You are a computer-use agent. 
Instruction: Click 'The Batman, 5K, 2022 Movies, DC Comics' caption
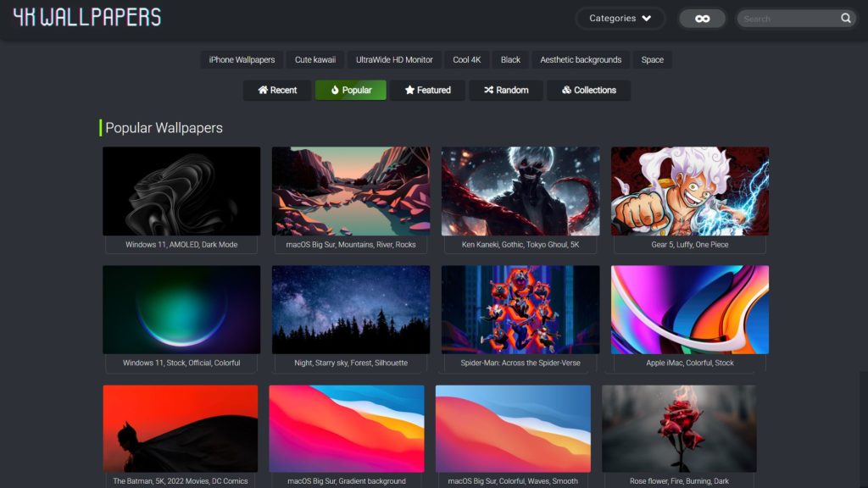[181, 481]
